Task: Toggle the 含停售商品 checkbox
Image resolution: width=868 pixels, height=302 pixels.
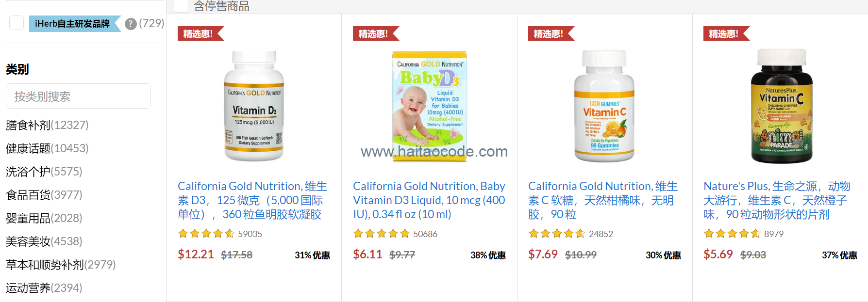Action: pyautogui.click(x=181, y=5)
